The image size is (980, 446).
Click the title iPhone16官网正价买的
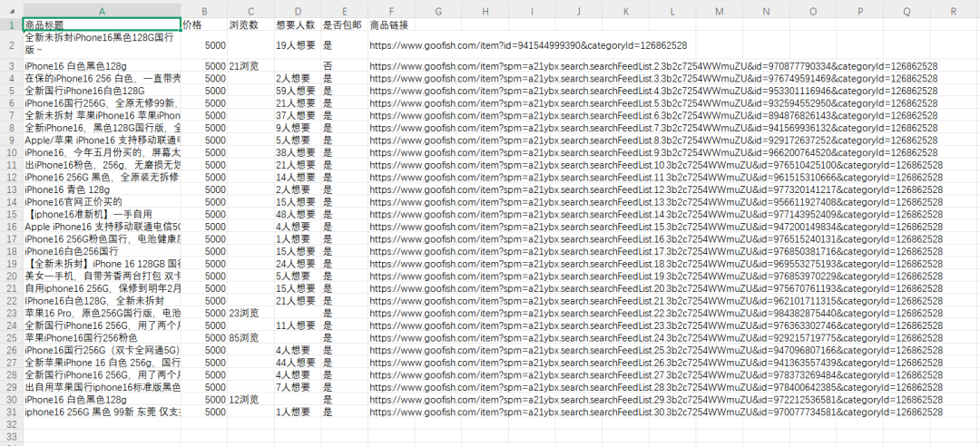[x=102, y=202]
